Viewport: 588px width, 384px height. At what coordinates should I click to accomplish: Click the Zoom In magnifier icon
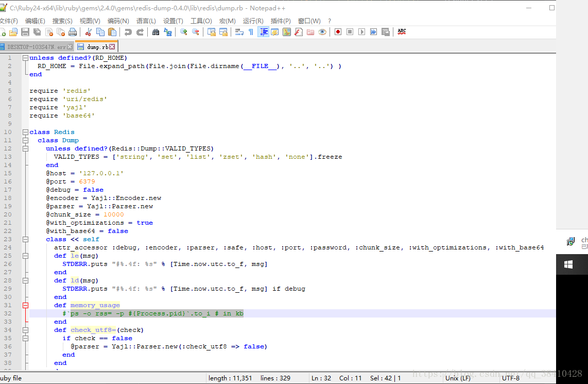coord(183,32)
